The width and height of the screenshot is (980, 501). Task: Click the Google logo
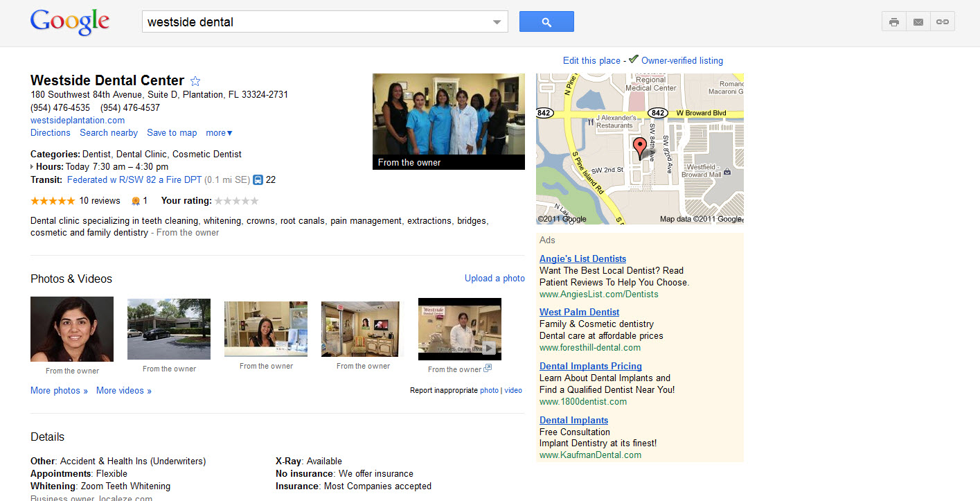click(70, 22)
